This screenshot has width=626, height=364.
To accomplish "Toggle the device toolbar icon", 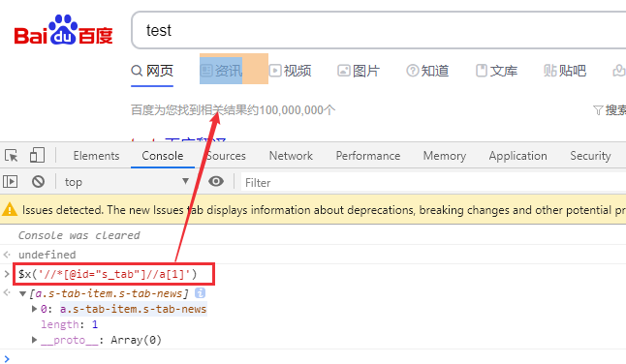I will coord(37,156).
